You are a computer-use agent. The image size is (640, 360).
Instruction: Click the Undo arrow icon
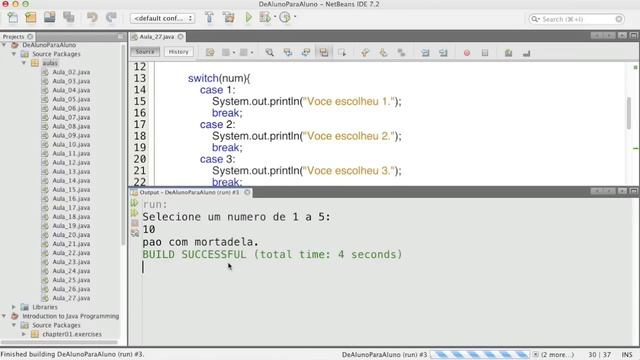point(92,18)
